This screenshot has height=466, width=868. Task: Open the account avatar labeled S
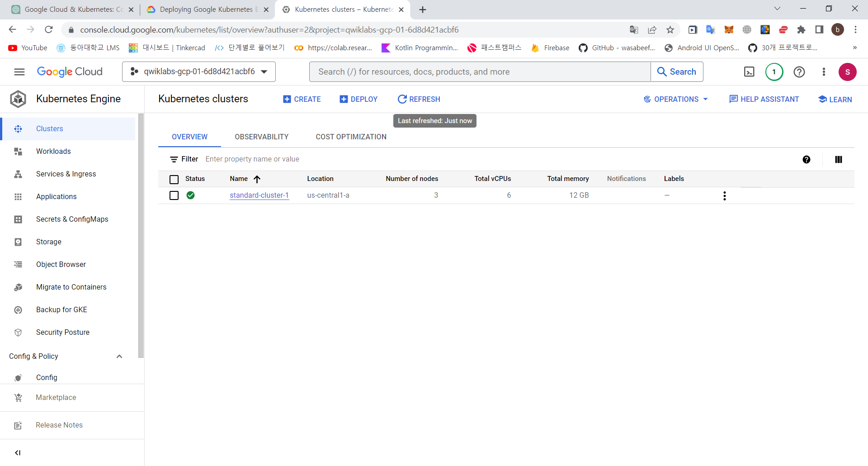[847, 72]
